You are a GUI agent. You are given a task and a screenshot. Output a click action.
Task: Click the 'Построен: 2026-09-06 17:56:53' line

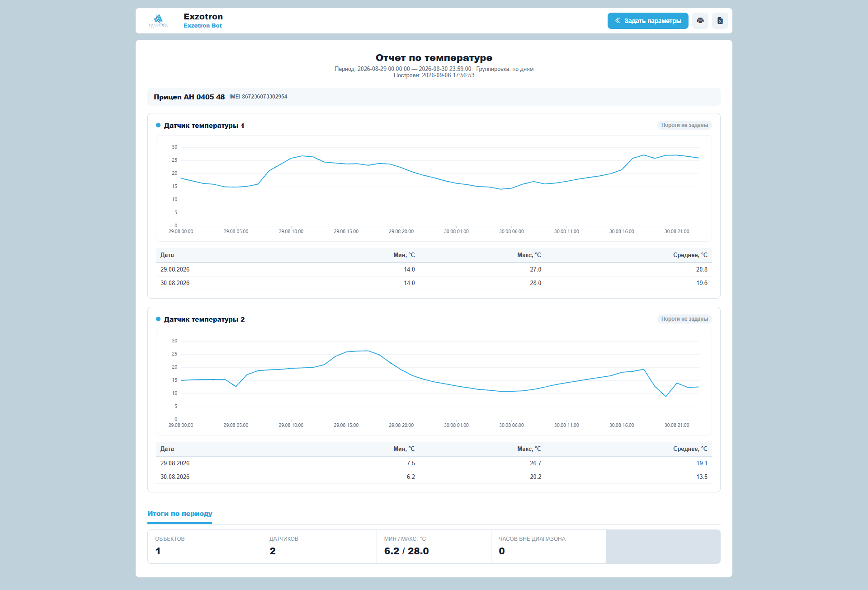[434, 75]
